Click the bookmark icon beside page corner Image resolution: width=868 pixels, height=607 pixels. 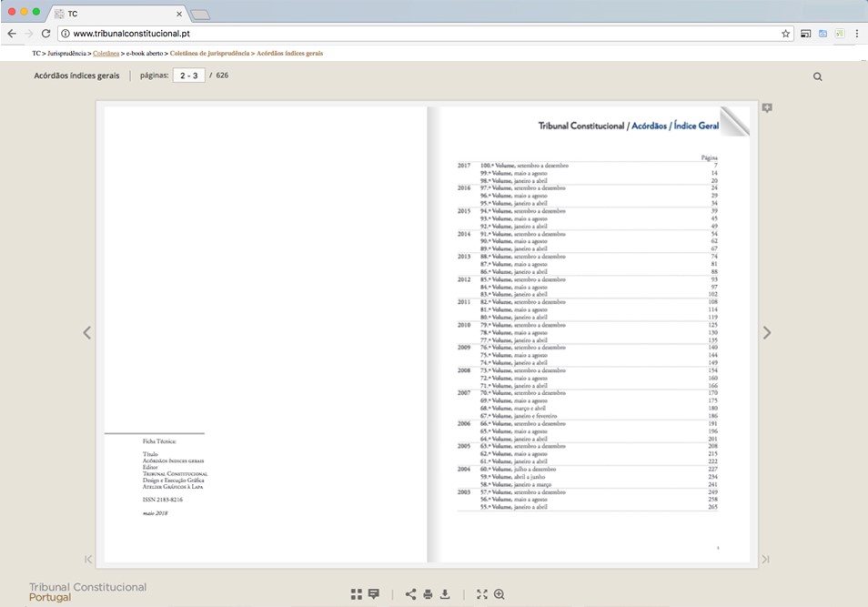coord(767,108)
